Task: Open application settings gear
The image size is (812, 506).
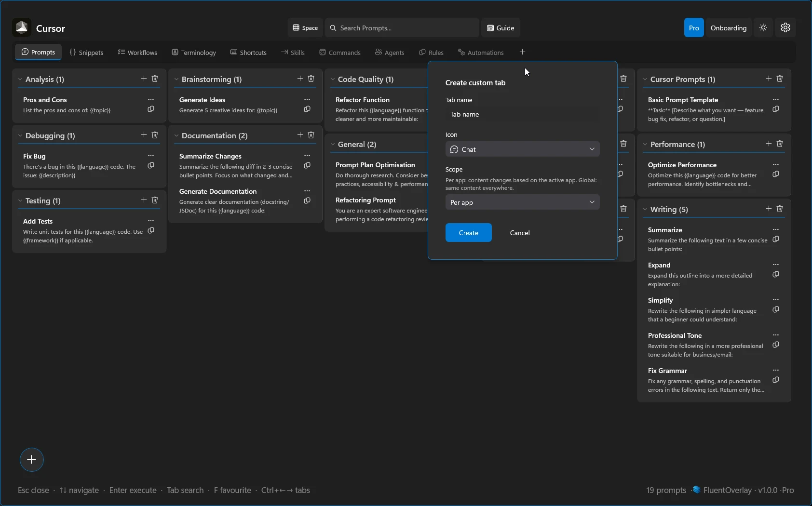Action: point(785,27)
